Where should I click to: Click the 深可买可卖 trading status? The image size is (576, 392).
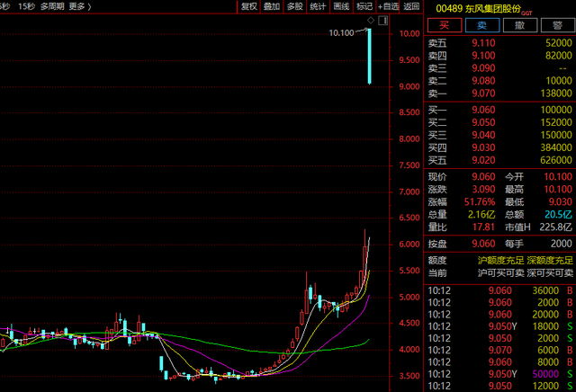pos(550,272)
